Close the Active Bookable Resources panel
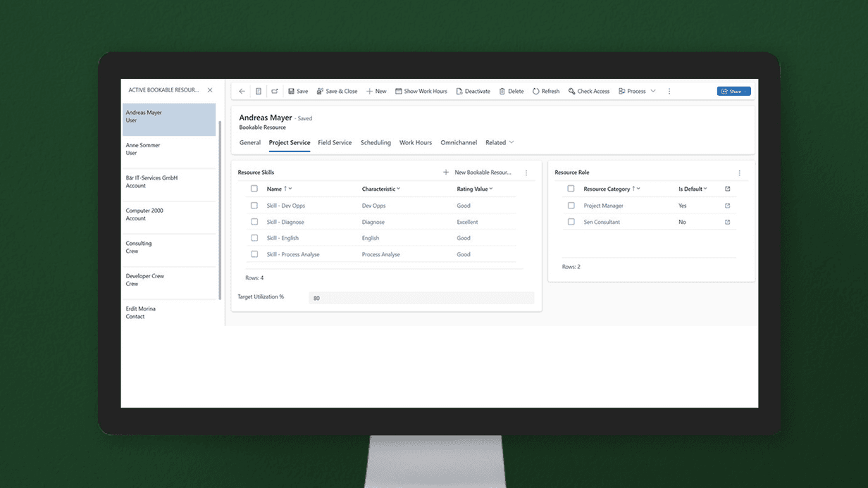This screenshot has height=488, width=868. (210, 90)
